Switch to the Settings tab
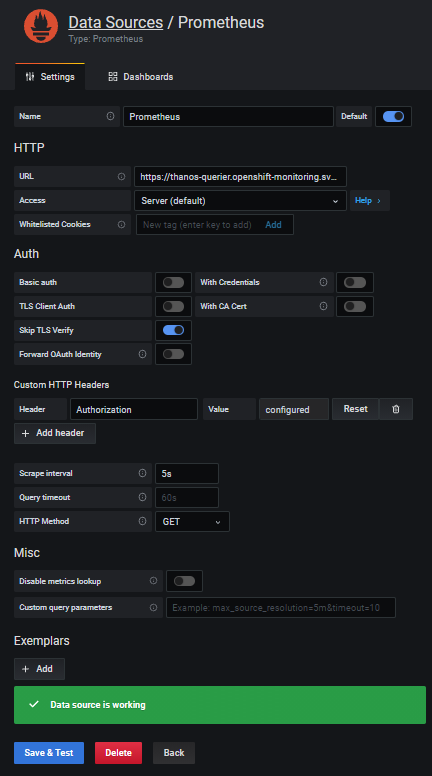 point(50,77)
